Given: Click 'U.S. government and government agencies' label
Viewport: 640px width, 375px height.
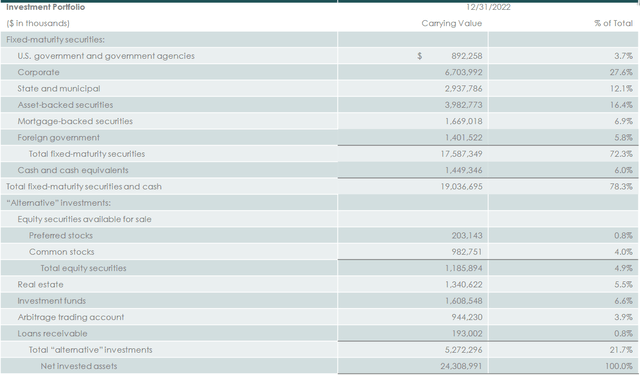Looking at the screenshot, I should [x=106, y=56].
